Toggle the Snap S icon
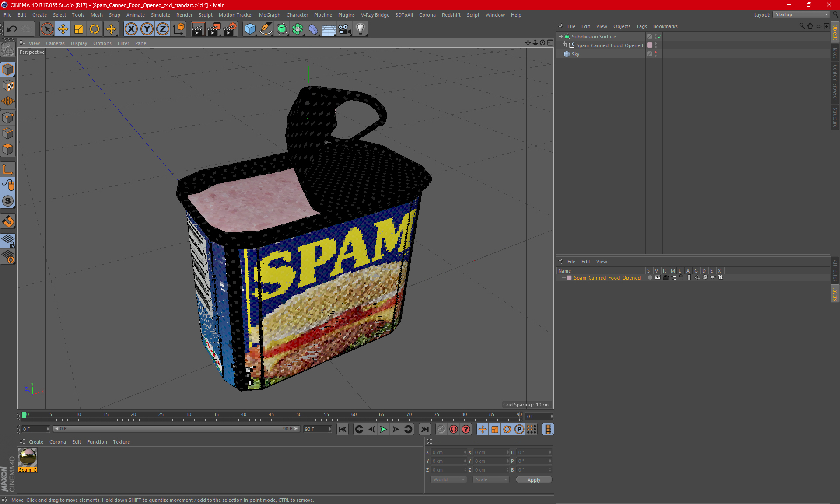The height and width of the screenshot is (504, 840). coord(8,201)
